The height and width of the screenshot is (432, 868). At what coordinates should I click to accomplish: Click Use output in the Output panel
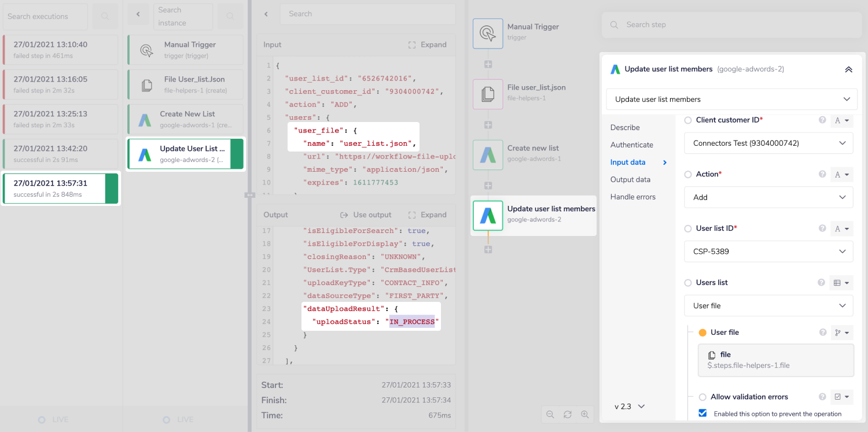[x=366, y=215]
